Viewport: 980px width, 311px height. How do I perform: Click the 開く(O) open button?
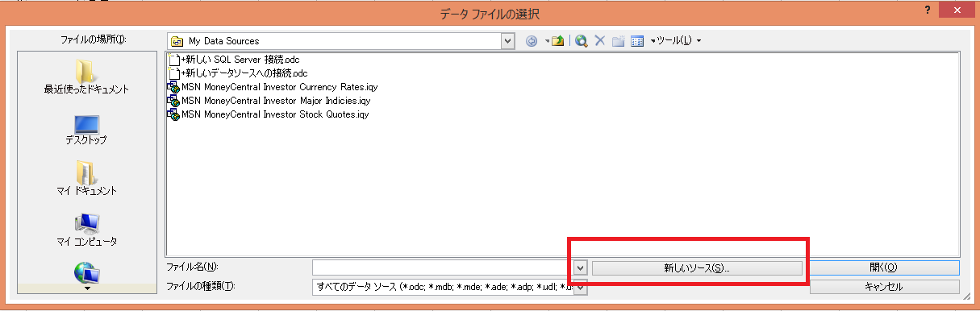pos(884,267)
